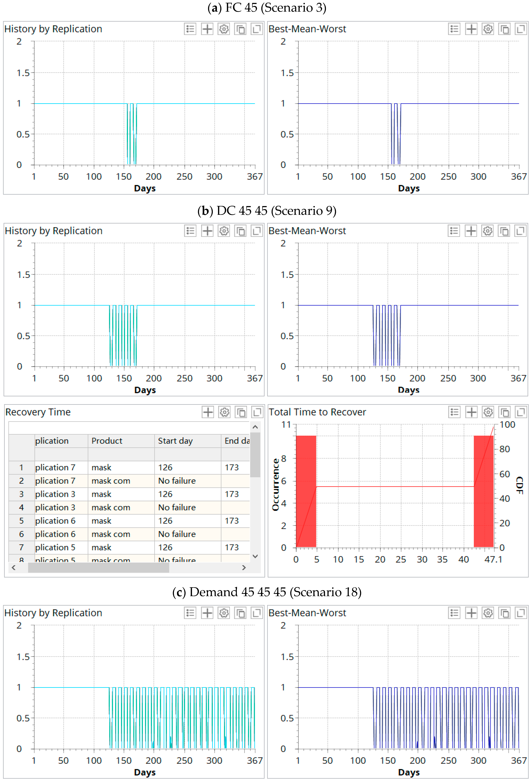Select row 3 in Recovery Time table
Viewport: 532px width, 784px height.
(x=21, y=494)
